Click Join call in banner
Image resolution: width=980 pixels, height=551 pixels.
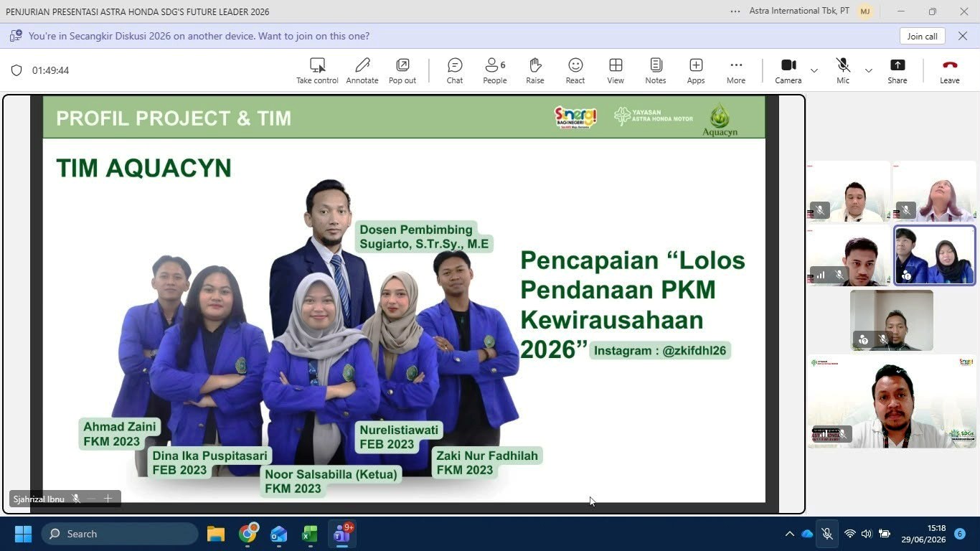(922, 36)
